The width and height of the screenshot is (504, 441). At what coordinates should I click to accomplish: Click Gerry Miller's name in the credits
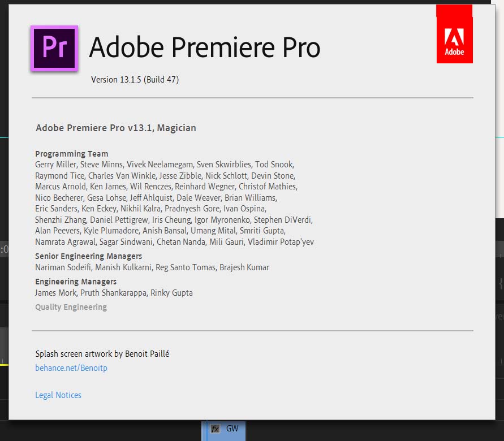point(52,165)
